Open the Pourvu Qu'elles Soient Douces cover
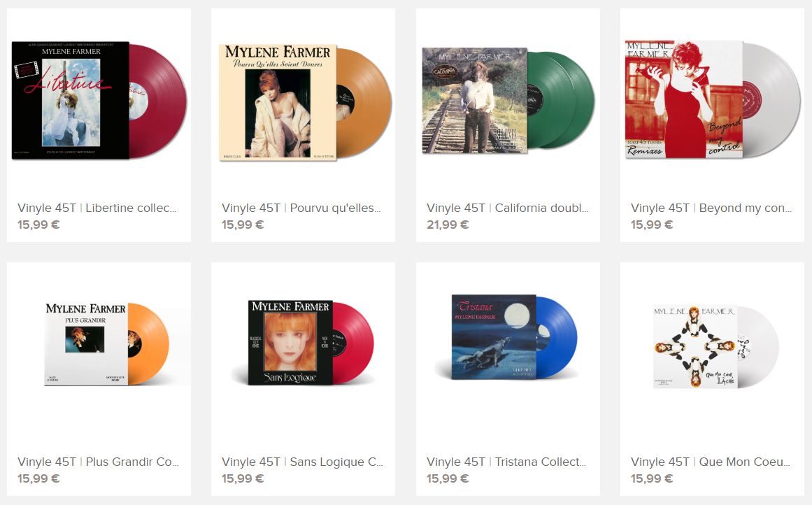The height and width of the screenshot is (505, 812). (x=304, y=103)
